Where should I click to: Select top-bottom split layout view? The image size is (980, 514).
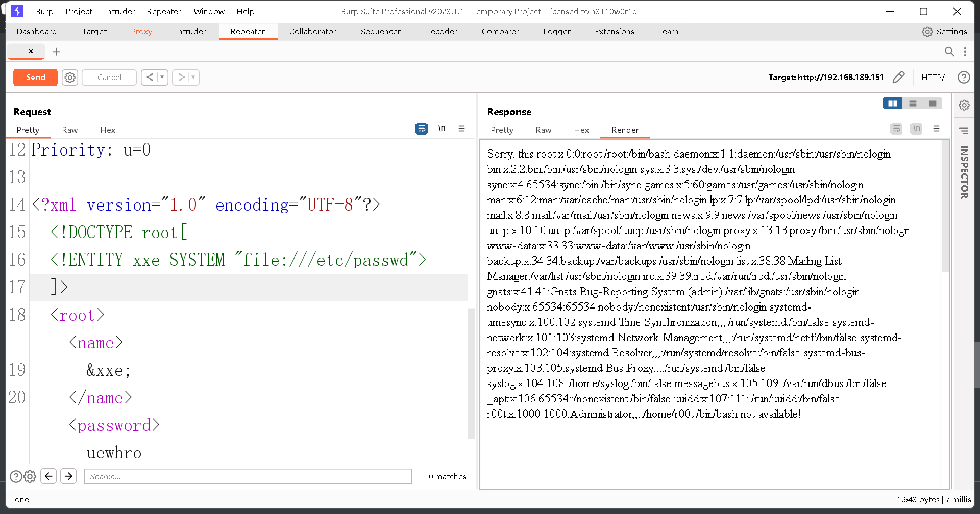[x=913, y=104]
